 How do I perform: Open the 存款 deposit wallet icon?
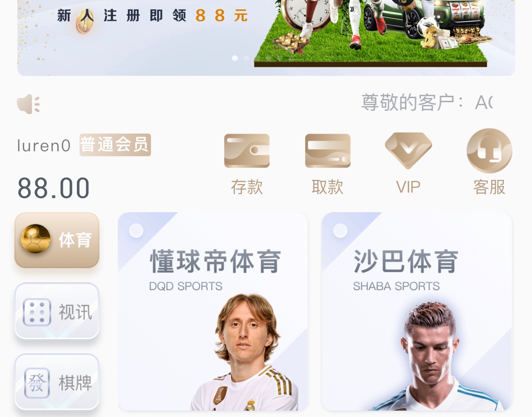coord(246,150)
